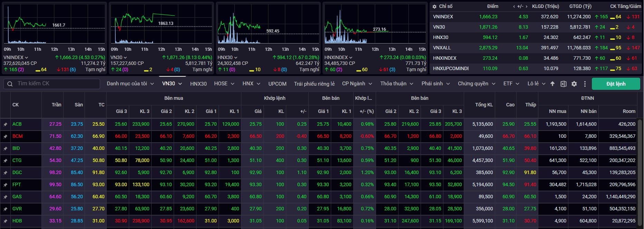Click the right arrow beside +/- column header

[526, 7]
